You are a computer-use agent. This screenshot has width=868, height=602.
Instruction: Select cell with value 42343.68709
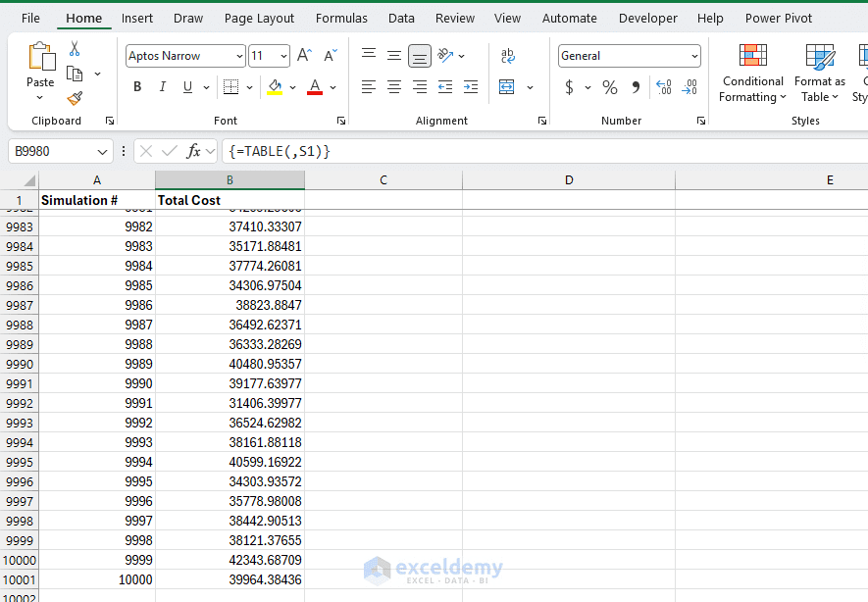[230, 560]
